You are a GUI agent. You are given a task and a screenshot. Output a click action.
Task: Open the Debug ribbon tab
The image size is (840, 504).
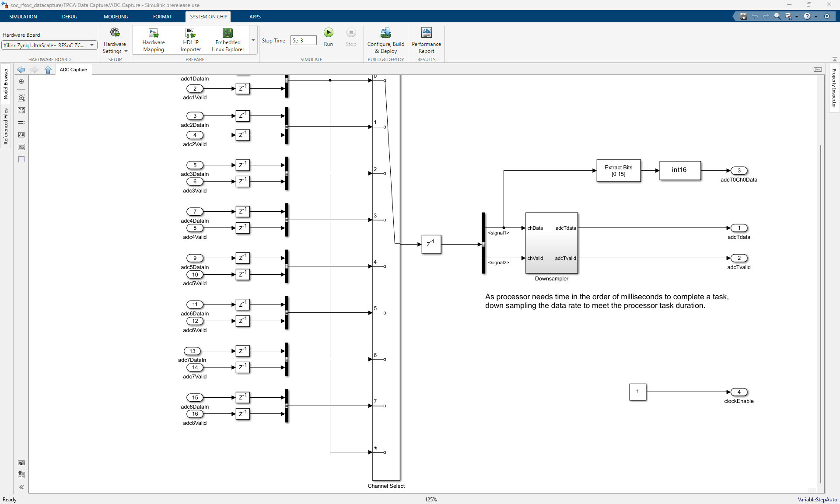pos(69,17)
